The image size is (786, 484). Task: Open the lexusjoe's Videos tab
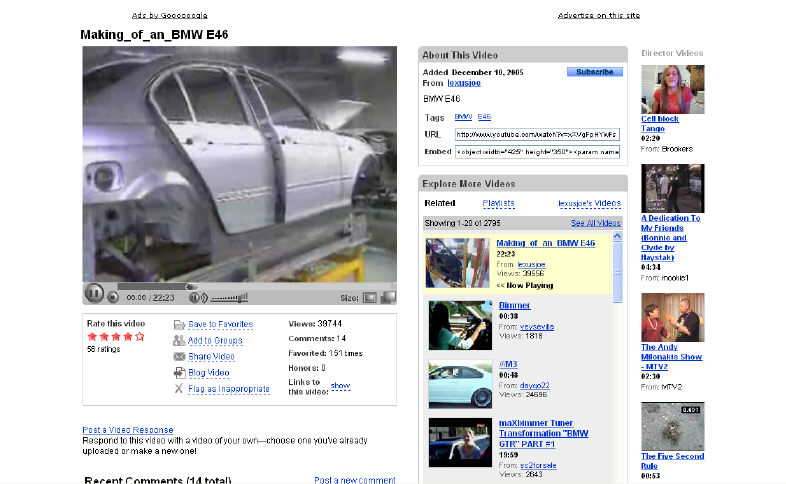pyautogui.click(x=588, y=203)
